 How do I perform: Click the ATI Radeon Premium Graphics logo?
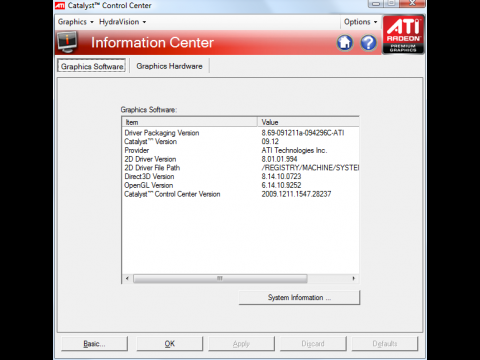(x=403, y=35)
